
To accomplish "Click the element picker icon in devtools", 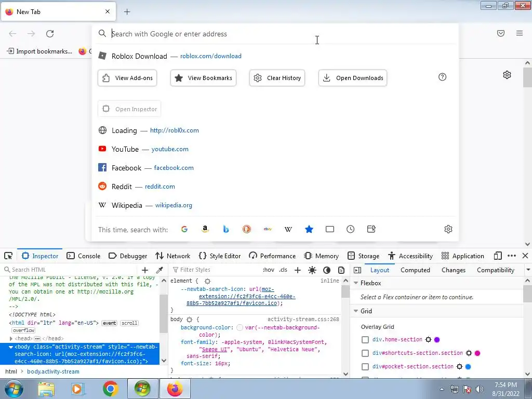I will [8, 256].
